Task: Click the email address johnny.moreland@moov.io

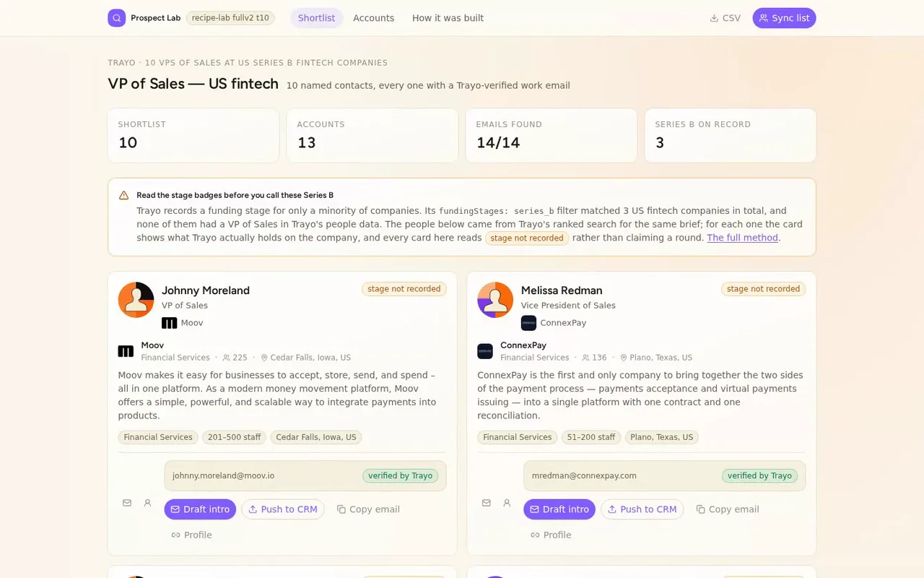Action: pyautogui.click(x=224, y=476)
